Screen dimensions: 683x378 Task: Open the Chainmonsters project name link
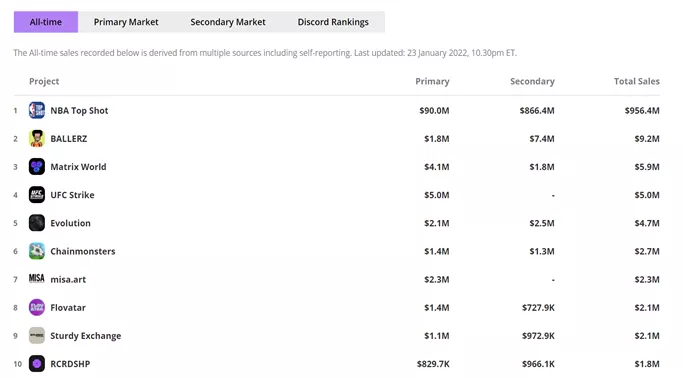83,251
